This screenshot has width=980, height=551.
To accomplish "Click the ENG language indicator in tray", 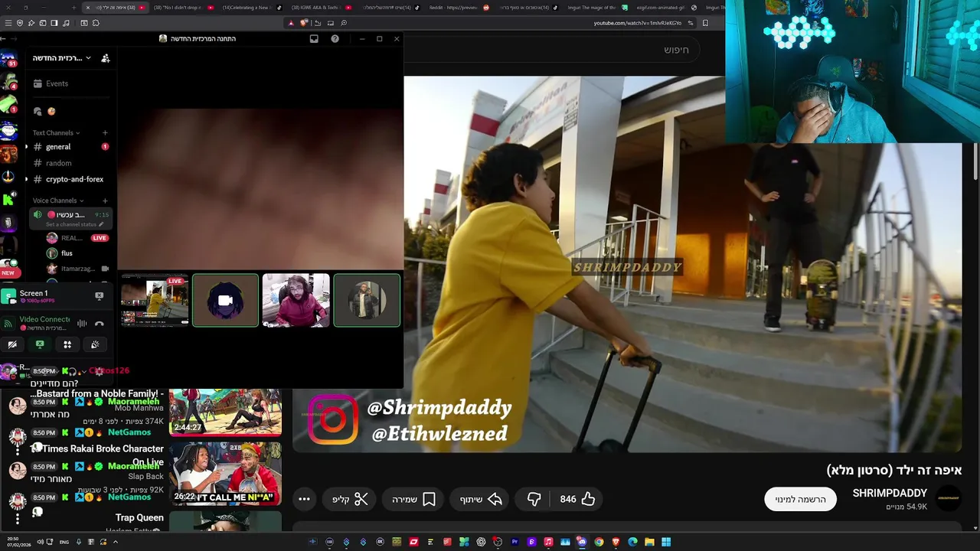I will (64, 542).
